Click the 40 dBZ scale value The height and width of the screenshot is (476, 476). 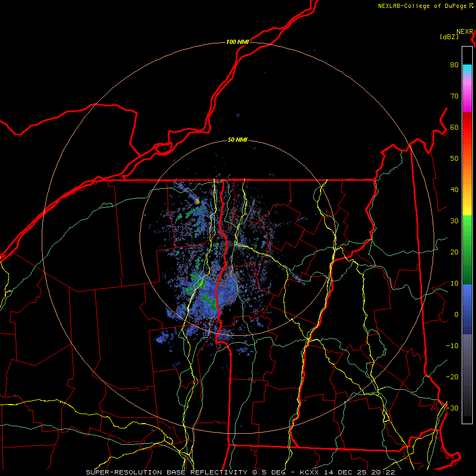[x=454, y=190]
